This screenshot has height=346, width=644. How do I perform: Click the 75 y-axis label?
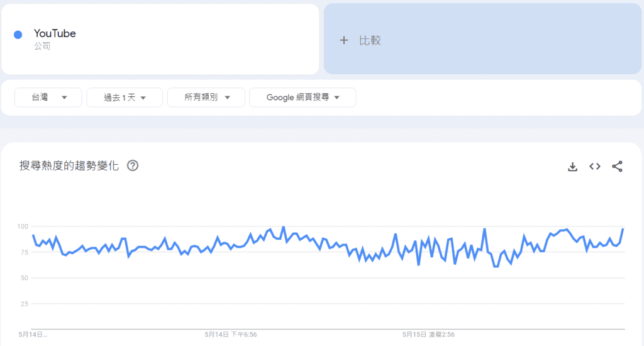pos(25,252)
